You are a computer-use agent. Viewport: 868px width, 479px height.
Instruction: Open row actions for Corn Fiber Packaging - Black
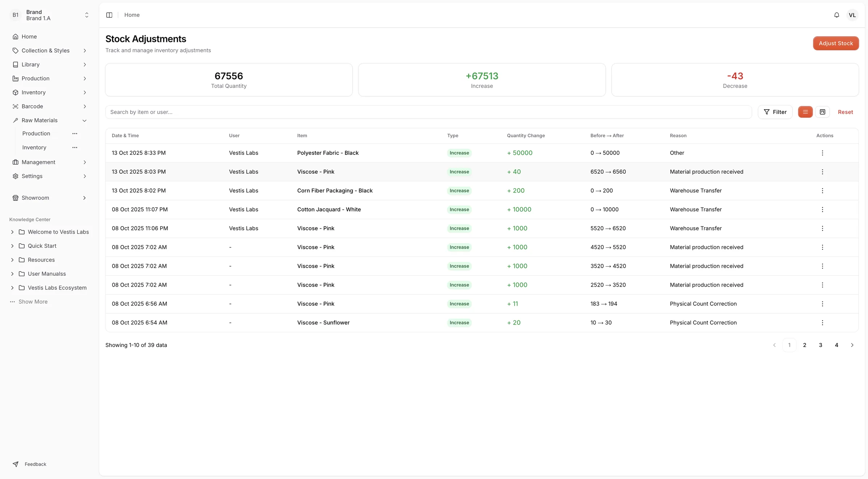[x=822, y=191]
